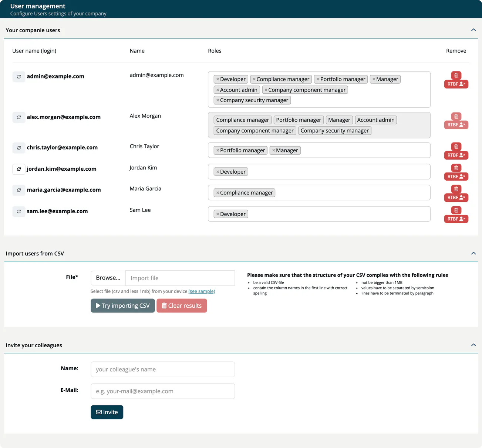The height and width of the screenshot is (448, 482).
Task: Collapse the Your companie users section
Action: (473, 30)
